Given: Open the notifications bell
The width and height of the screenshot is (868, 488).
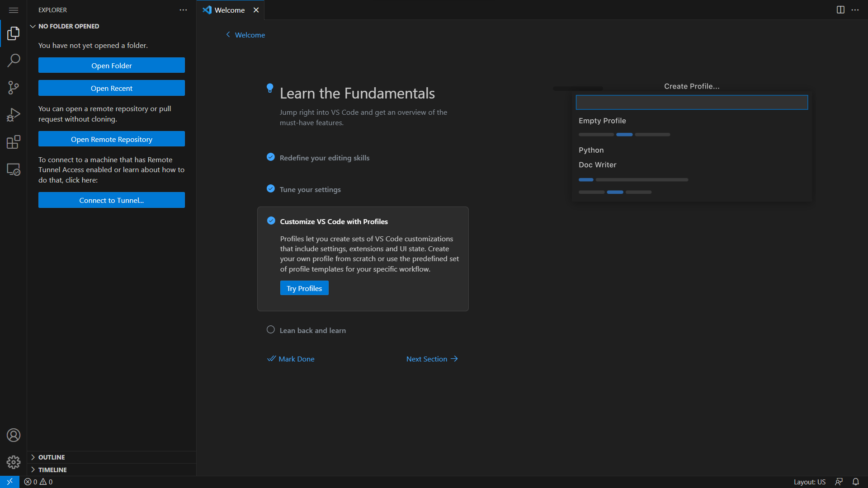Looking at the screenshot, I should coord(856,482).
